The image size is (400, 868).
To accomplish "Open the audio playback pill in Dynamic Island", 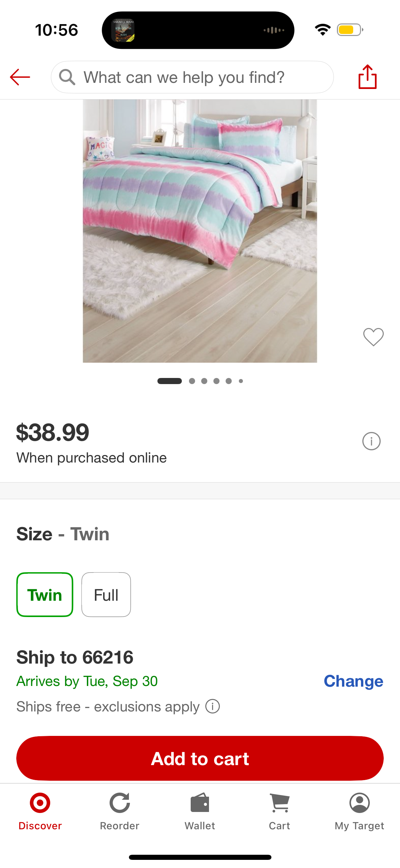I will (198, 30).
